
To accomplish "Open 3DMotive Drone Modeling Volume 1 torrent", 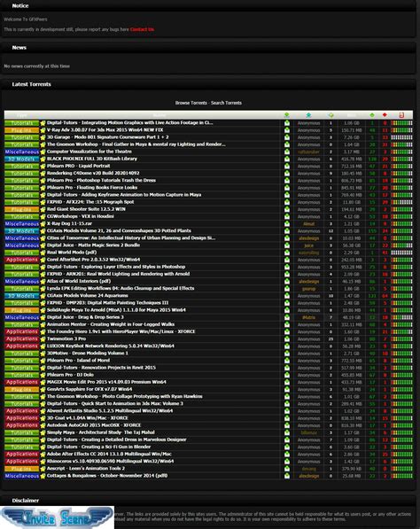I will [x=88, y=354].
